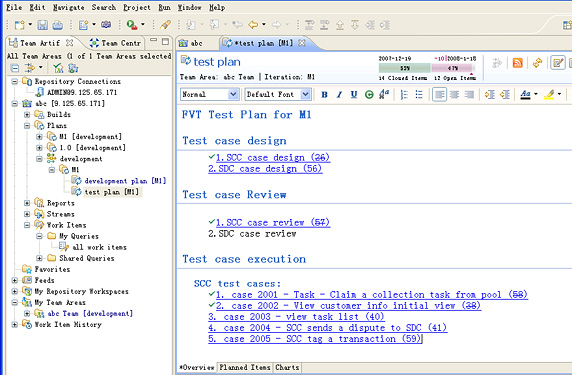The image size is (572, 375).
Task: Click the wand icon in main toolbar
Action: click(x=165, y=25)
